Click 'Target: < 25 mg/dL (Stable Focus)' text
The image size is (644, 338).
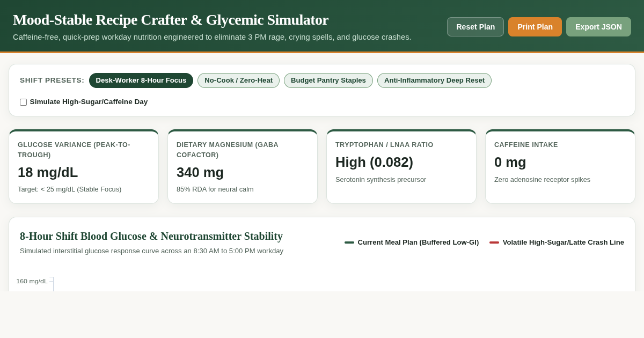70,189
